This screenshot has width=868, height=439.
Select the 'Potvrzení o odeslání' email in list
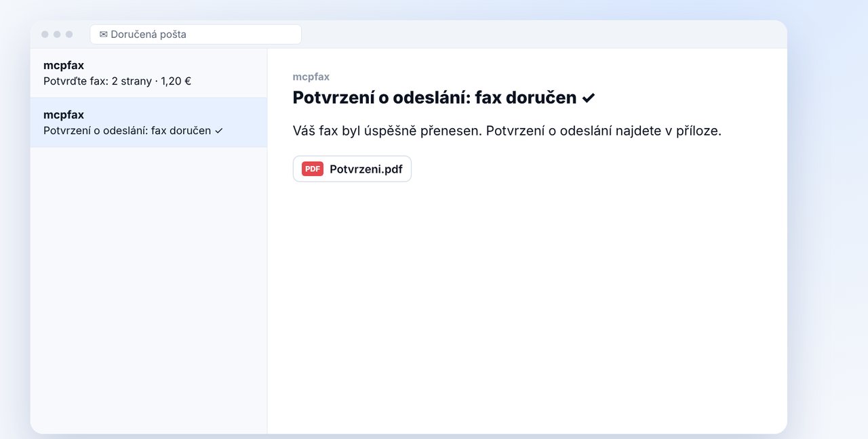coord(149,123)
